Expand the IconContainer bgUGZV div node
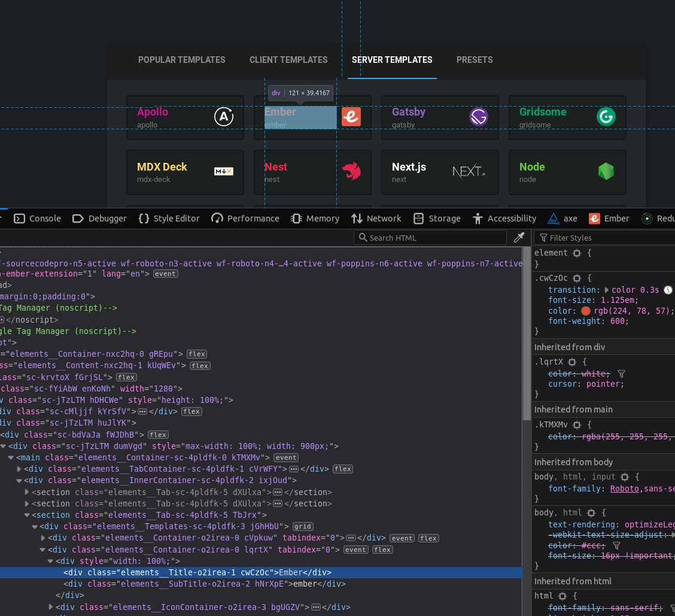The width and height of the screenshot is (675, 616). point(50,607)
